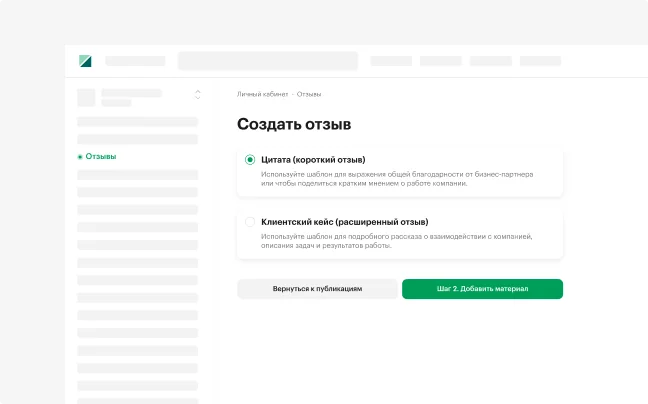Click the green company logo icon
The image size is (648, 404).
85,61
